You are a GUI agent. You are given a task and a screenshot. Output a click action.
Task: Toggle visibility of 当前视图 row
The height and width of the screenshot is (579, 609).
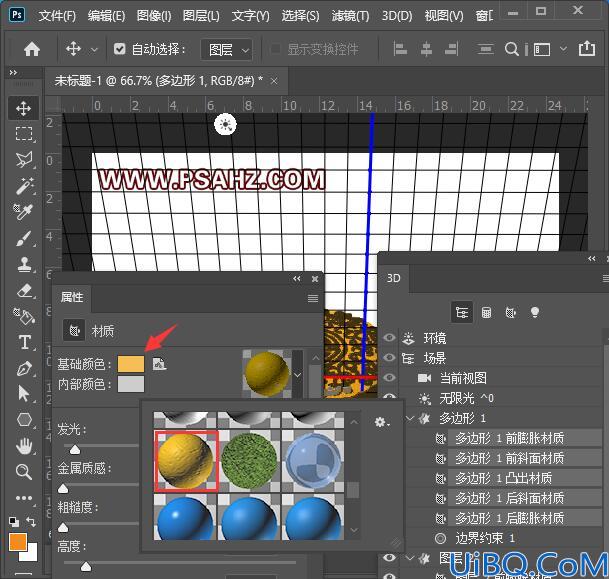pos(389,378)
